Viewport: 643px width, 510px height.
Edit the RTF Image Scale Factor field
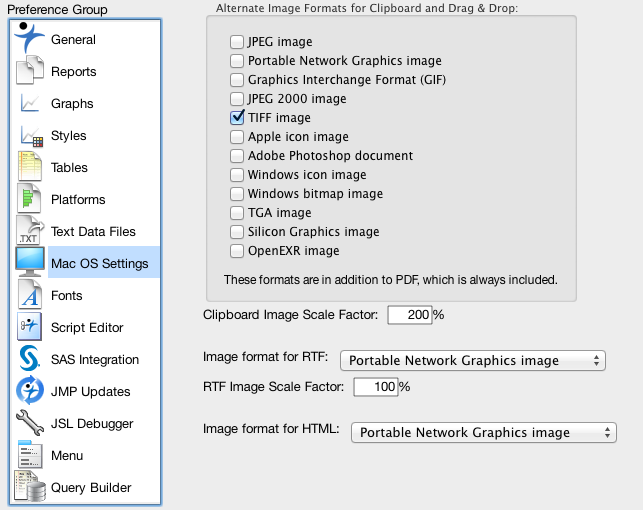click(x=373, y=386)
